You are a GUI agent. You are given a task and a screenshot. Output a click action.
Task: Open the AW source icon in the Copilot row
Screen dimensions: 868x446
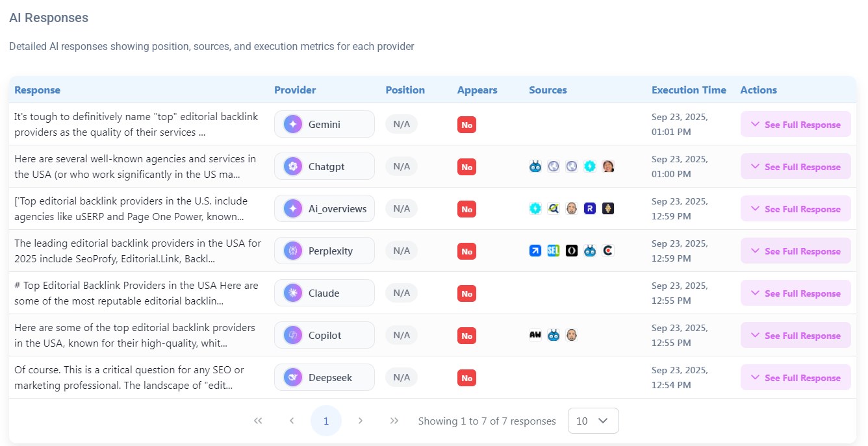pos(535,335)
